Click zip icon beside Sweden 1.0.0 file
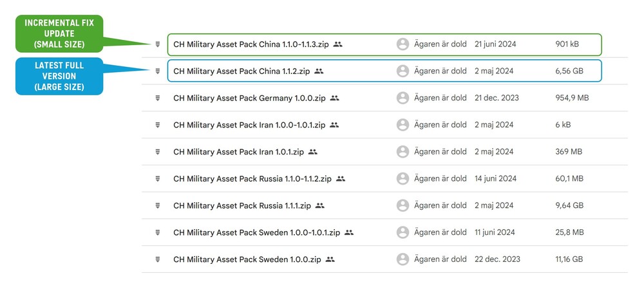 pos(157,259)
